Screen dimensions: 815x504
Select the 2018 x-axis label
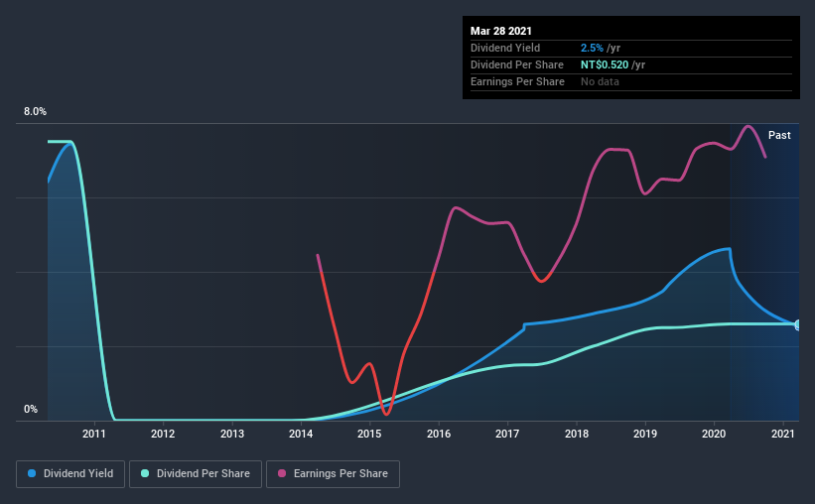coord(577,434)
